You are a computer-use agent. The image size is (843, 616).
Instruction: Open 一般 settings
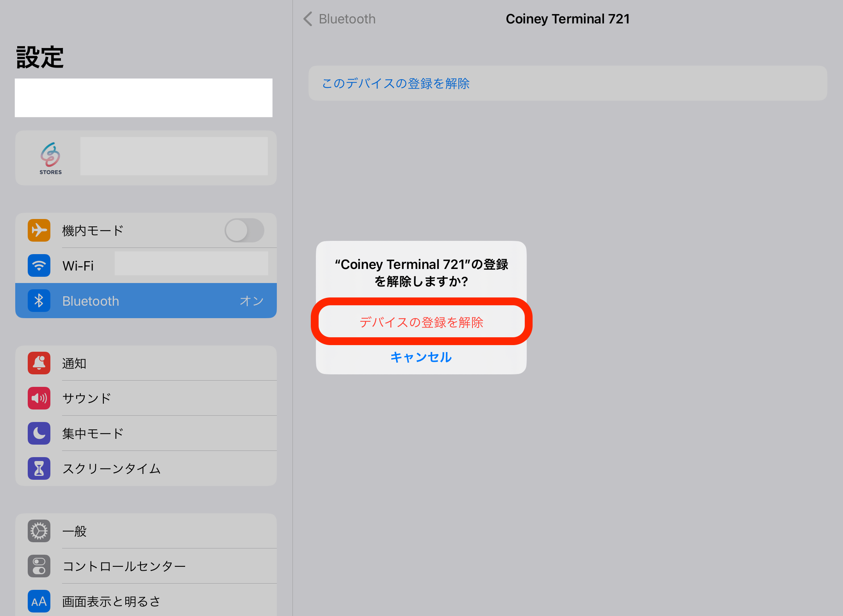(x=146, y=531)
